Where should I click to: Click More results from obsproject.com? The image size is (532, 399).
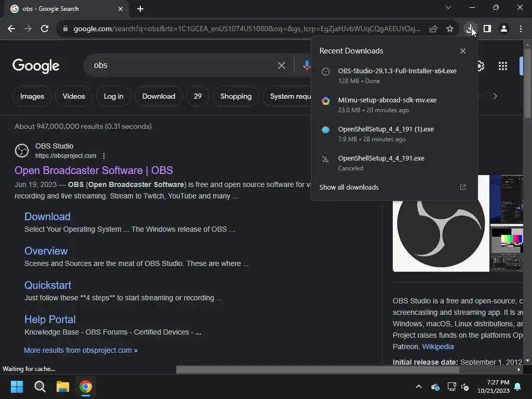pos(81,351)
